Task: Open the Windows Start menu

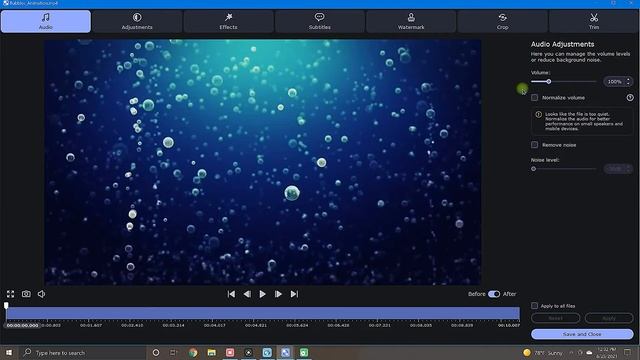Action: click(x=9, y=352)
